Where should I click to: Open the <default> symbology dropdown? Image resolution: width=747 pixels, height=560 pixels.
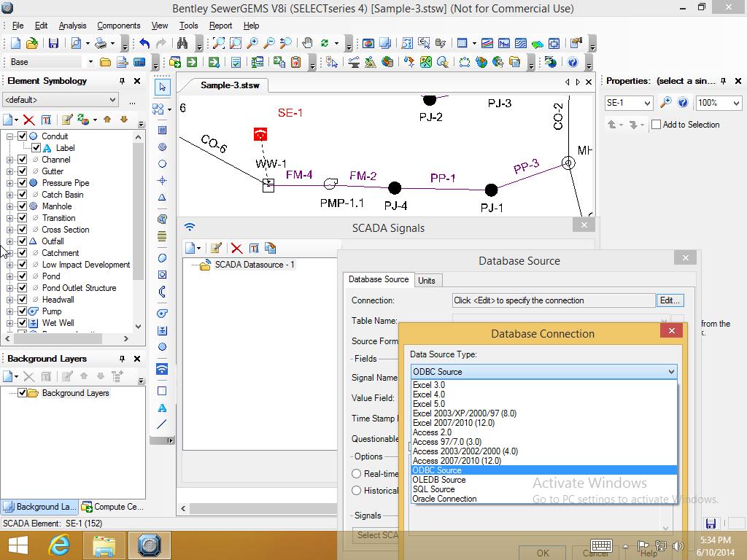coord(112,100)
